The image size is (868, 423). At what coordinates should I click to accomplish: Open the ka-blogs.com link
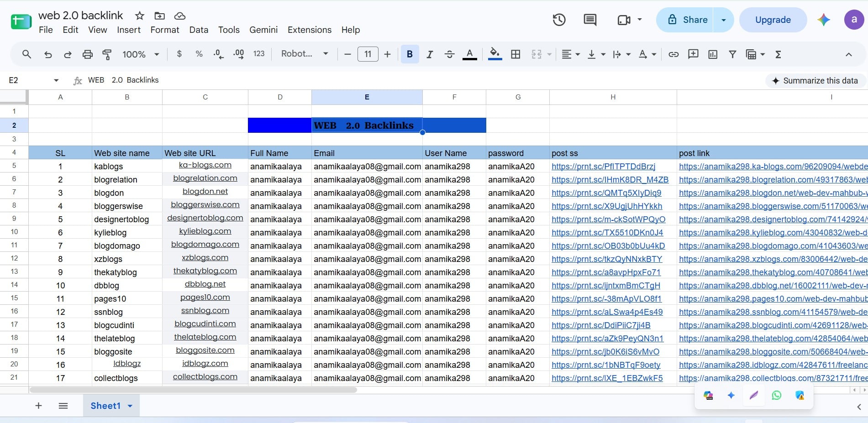[x=205, y=165]
